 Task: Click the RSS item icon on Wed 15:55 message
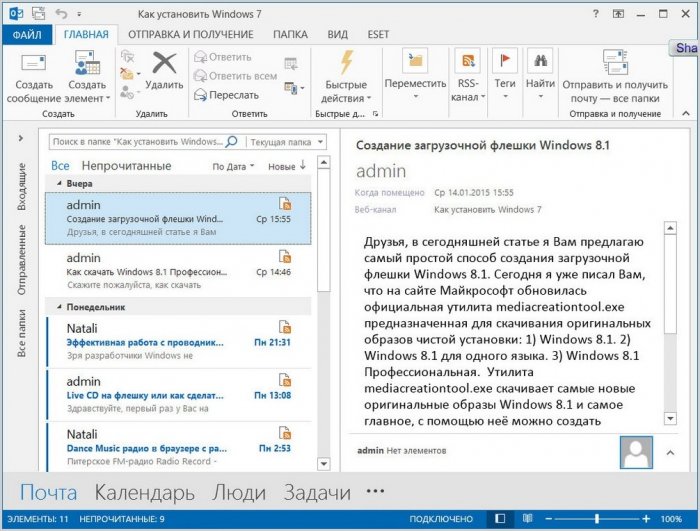[285, 204]
